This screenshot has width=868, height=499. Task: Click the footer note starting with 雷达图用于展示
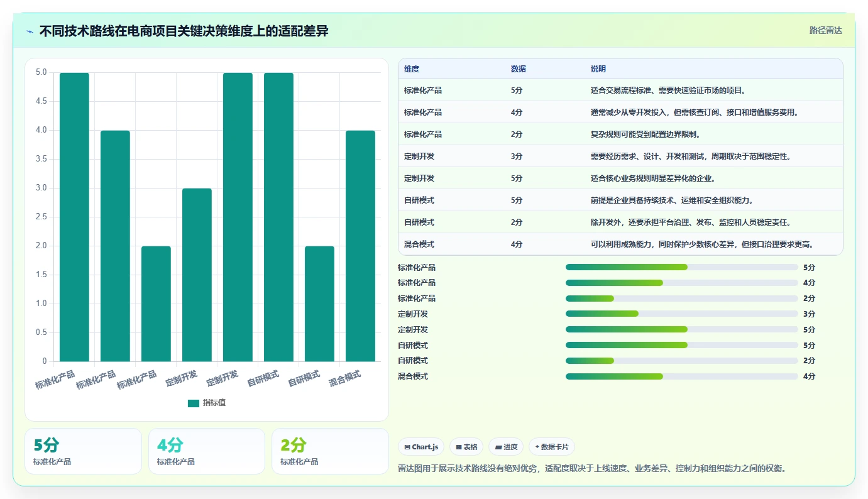(x=592, y=468)
